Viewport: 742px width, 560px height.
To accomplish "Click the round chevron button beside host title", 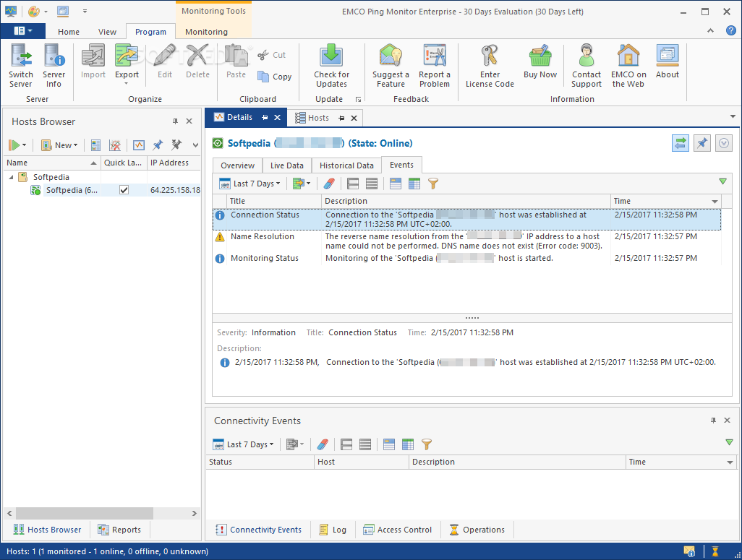I will 723,143.
